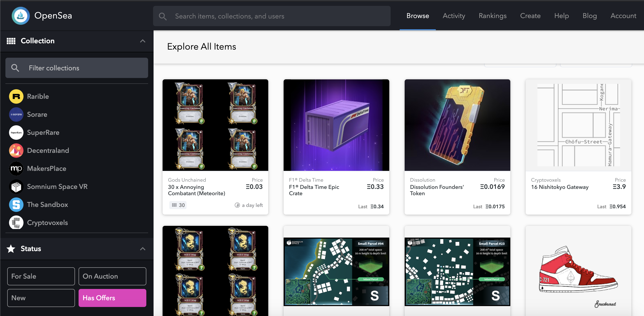Screen dimensions: 644x316
Task: Disable the Has Offers status filter
Action: point(112,298)
